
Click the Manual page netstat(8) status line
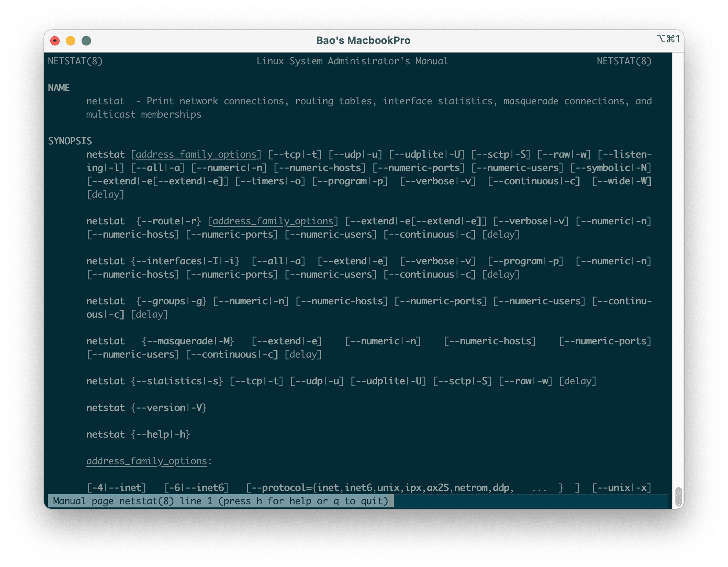click(x=220, y=501)
